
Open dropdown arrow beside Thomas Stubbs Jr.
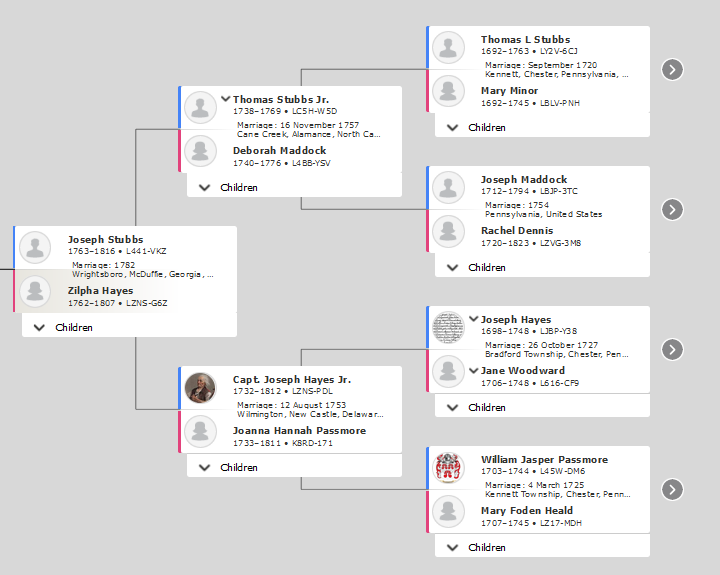[225, 99]
